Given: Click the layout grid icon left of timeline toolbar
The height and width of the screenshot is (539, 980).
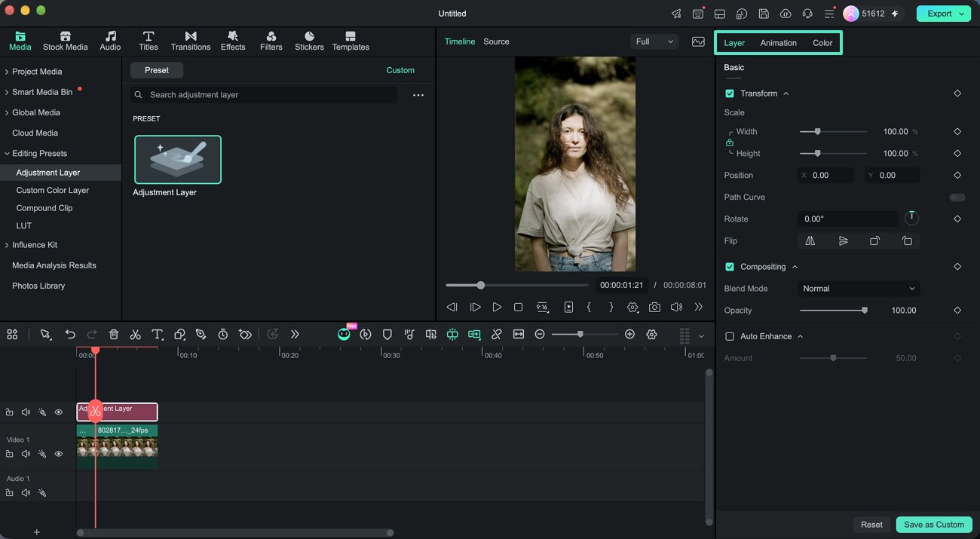Looking at the screenshot, I should coord(12,334).
